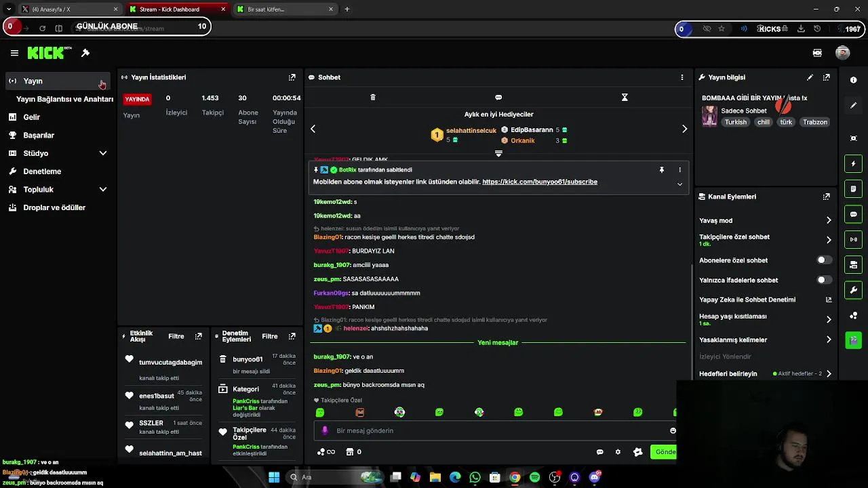Click Filtre in Etkinlik Akışı panel
Viewport: 868px width, 488px height.
pyautogui.click(x=176, y=336)
